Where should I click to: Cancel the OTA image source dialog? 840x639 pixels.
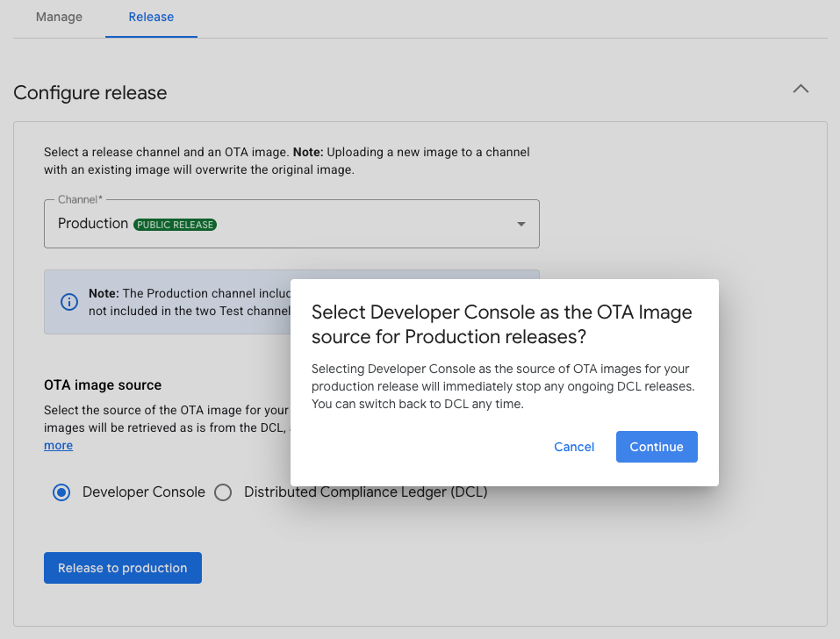(573, 447)
